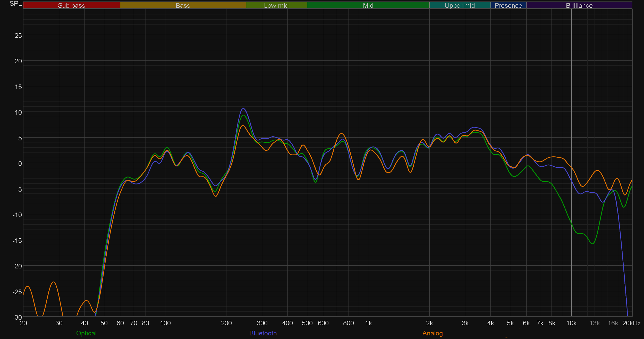Click the -30 SPL axis label
Image resolution: width=644 pixels, height=339 pixels.
(x=17, y=317)
